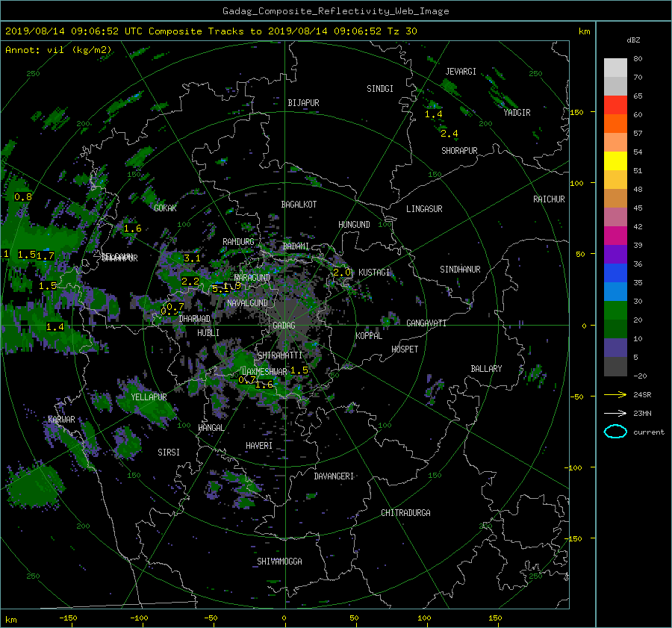Viewport: 672px width, 628px height.
Task: Click the white 23MN arrow legend icon
Action: 615,413
